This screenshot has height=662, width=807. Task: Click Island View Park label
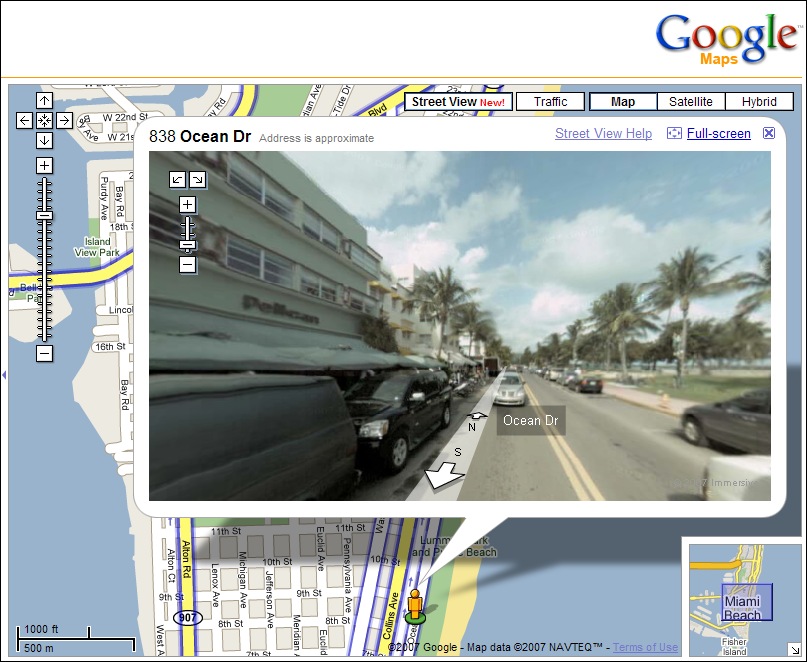97,247
